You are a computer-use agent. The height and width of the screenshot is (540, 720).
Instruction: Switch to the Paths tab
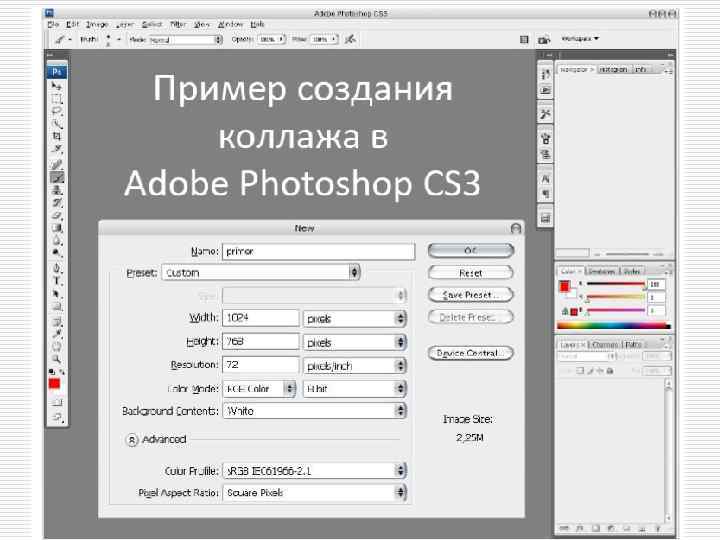(633, 344)
